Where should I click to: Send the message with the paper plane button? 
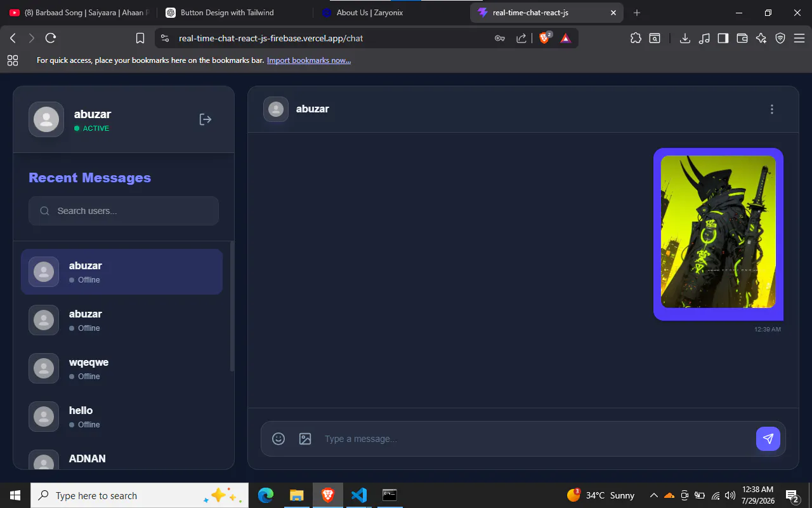pos(768,439)
